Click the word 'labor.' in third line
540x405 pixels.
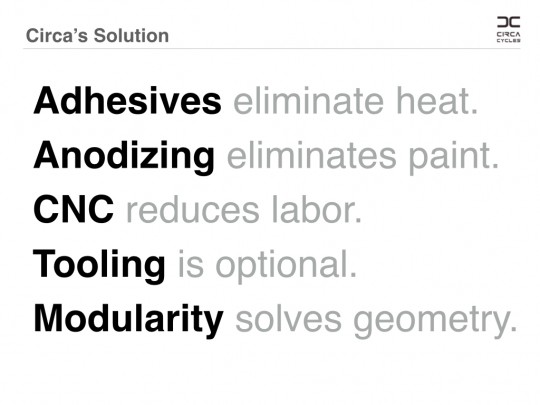[317, 209]
